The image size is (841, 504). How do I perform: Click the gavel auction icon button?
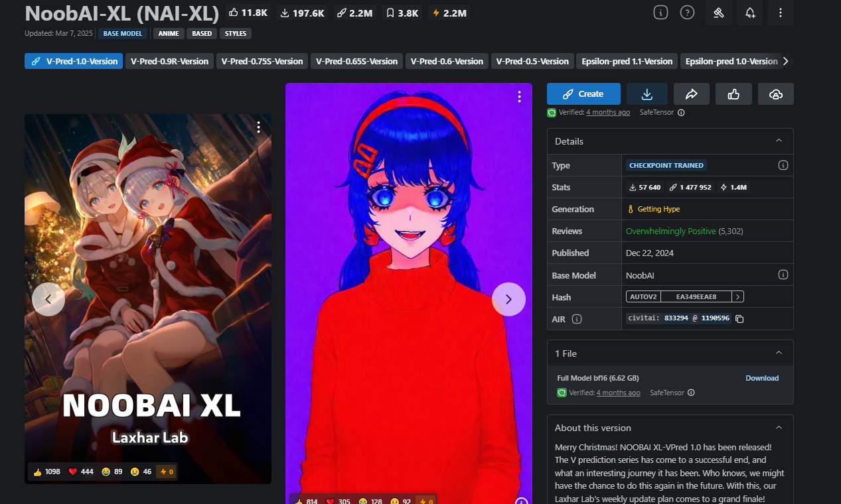coord(718,12)
